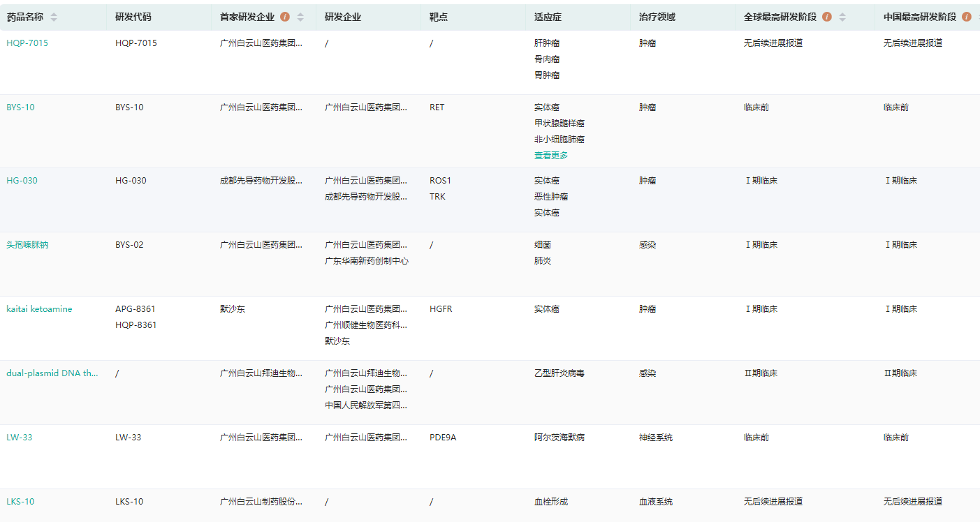Select research code BYS-02

(x=129, y=245)
